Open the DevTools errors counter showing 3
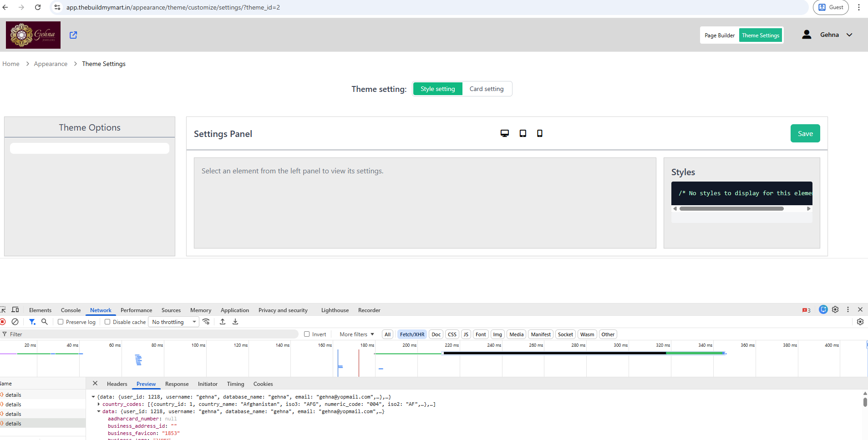 click(806, 310)
